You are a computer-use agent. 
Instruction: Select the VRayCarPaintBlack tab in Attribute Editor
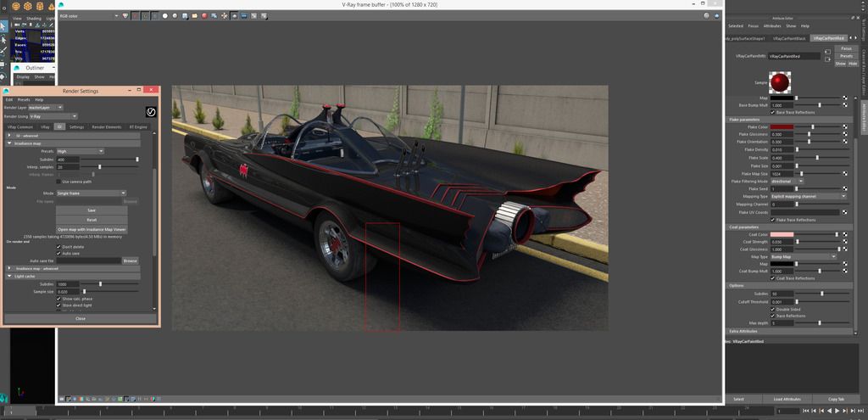pyautogui.click(x=789, y=38)
